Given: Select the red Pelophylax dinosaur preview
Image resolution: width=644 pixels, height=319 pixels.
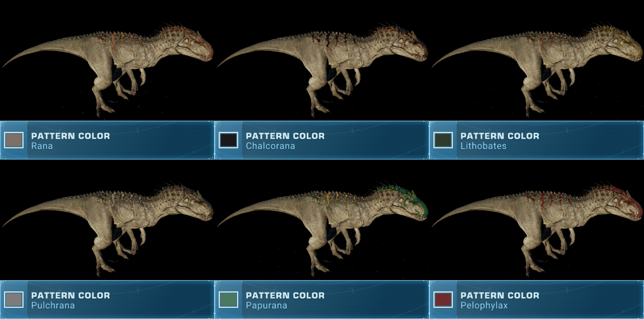Looking at the screenshot, I should (x=537, y=229).
